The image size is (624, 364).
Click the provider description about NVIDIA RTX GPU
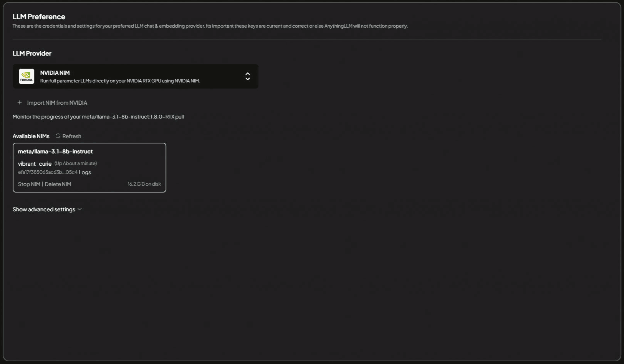[x=120, y=81]
